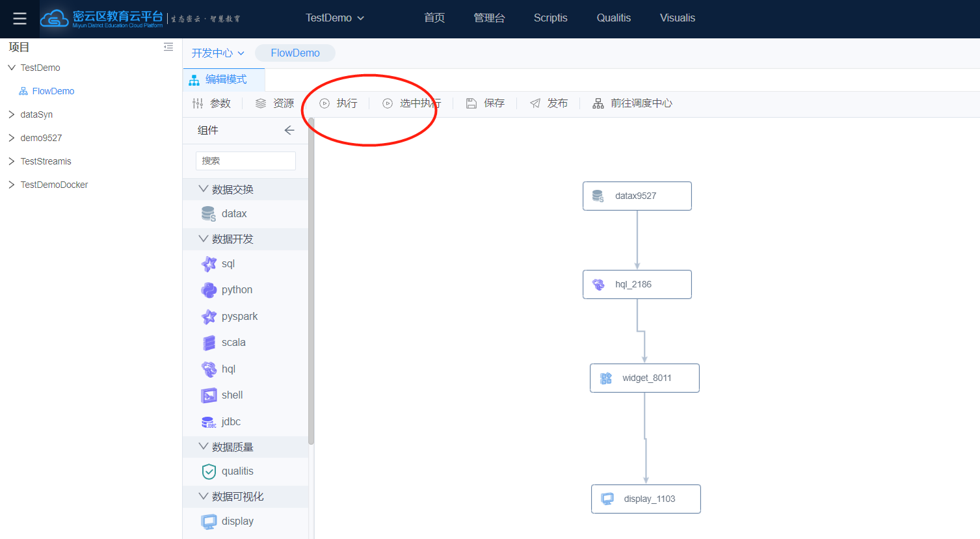This screenshot has width=980, height=539.
Task: Open the 参数 (parameters) panel
Action: [212, 103]
